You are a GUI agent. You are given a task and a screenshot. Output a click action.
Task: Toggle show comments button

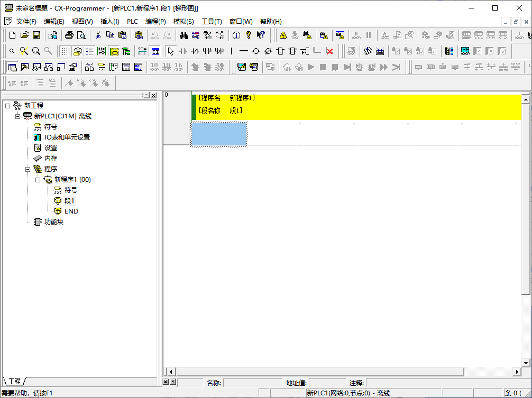[78, 51]
